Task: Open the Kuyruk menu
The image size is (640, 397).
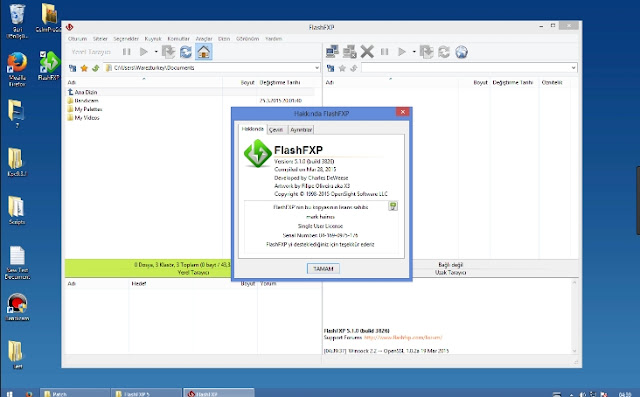Action: (153, 39)
